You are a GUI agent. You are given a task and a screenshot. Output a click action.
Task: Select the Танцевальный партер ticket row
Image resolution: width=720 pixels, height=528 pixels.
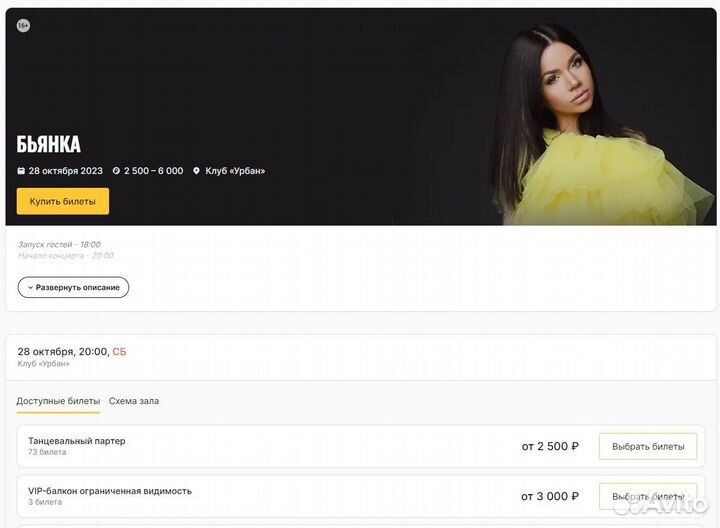(361, 446)
